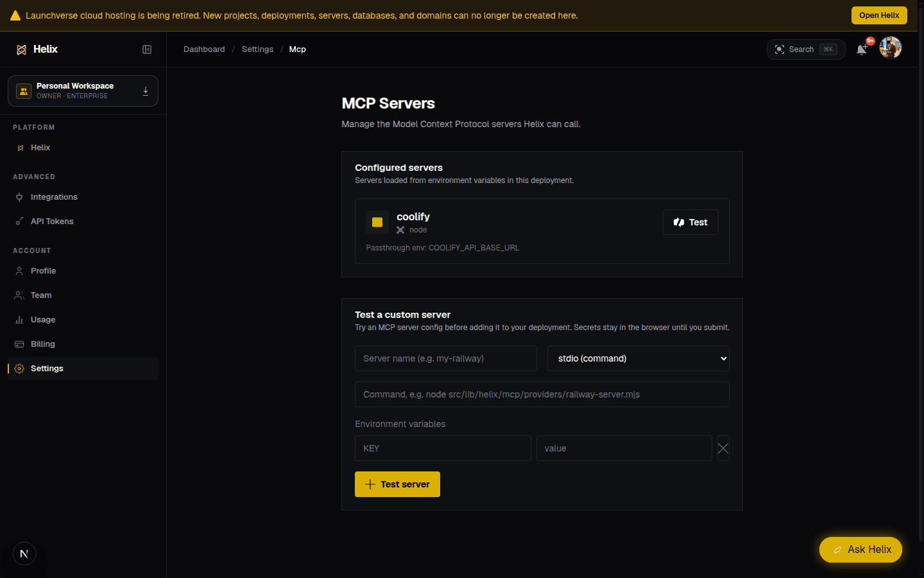
Task: Open Helix under Platform section
Action: click(83, 148)
